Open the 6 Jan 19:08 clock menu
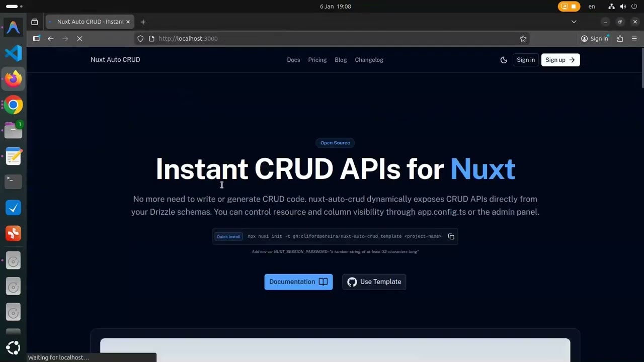The height and width of the screenshot is (362, 644). point(335,7)
